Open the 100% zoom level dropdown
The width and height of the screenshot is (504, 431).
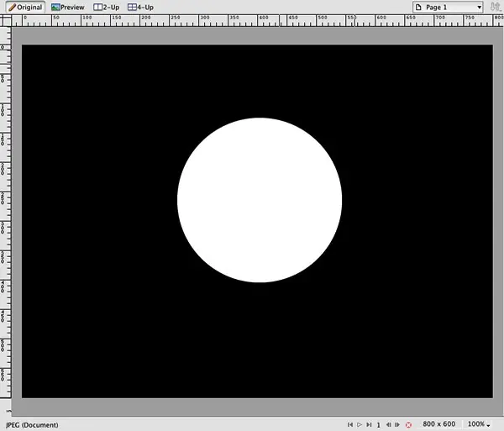(x=479, y=424)
